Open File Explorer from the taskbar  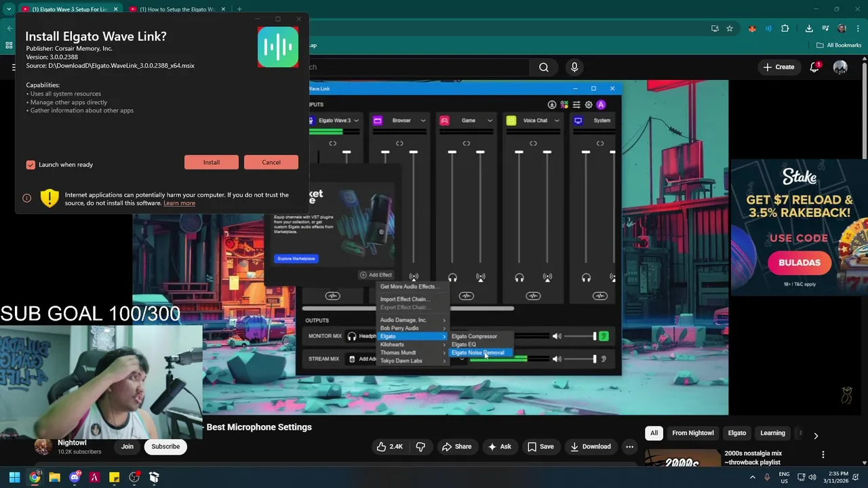coord(54,477)
